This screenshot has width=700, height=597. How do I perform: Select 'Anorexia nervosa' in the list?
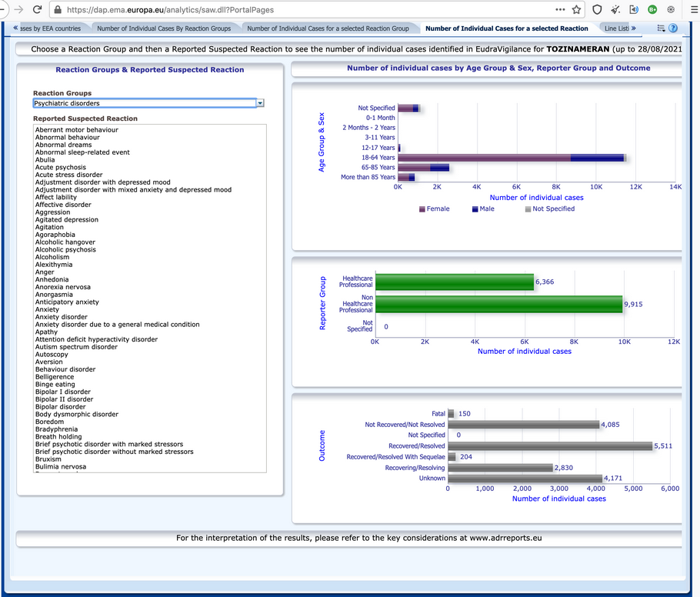pyautogui.click(x=63, y=287)
